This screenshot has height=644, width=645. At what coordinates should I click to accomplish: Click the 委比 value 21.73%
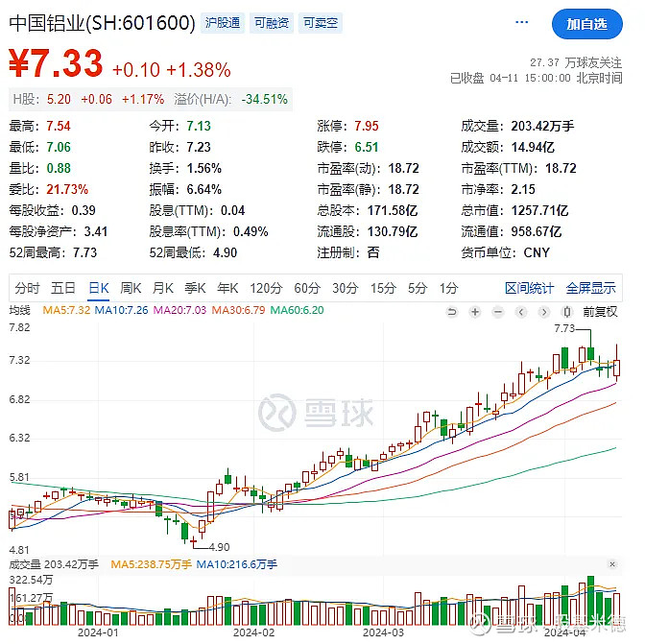(x=67, y=189)
